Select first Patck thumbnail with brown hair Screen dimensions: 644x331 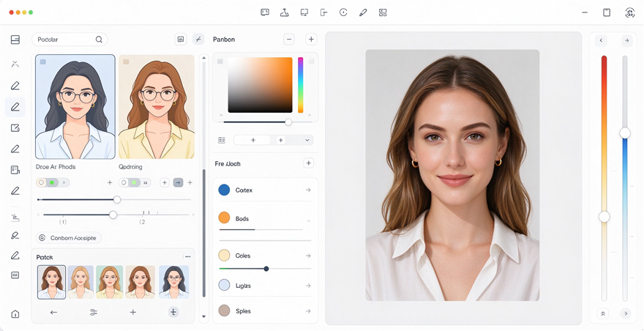pos(51,282)
